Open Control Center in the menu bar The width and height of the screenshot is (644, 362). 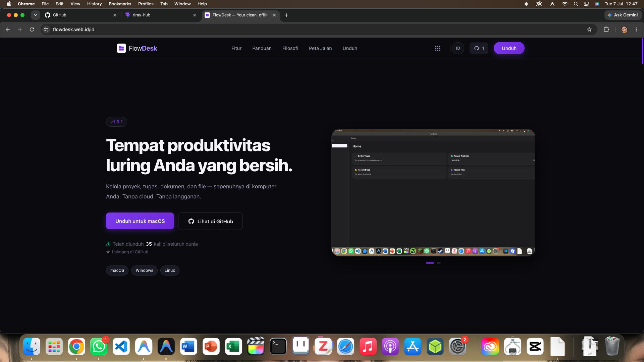587,4
